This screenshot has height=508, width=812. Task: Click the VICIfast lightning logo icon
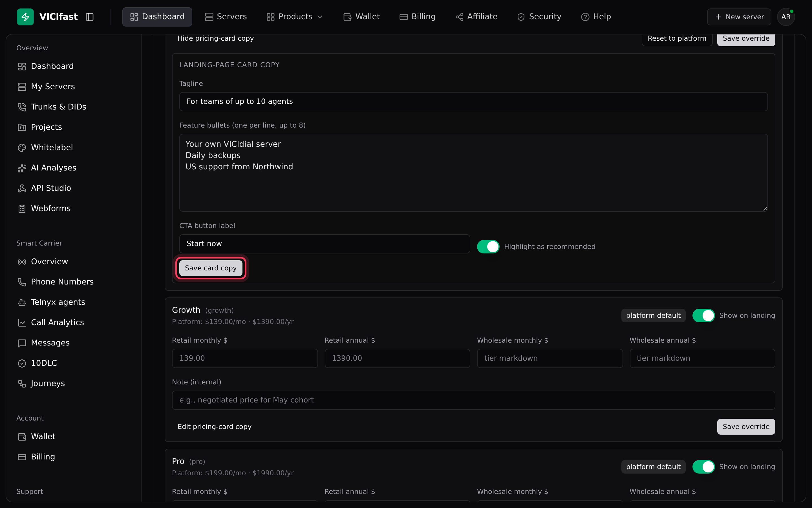point(25,17)
